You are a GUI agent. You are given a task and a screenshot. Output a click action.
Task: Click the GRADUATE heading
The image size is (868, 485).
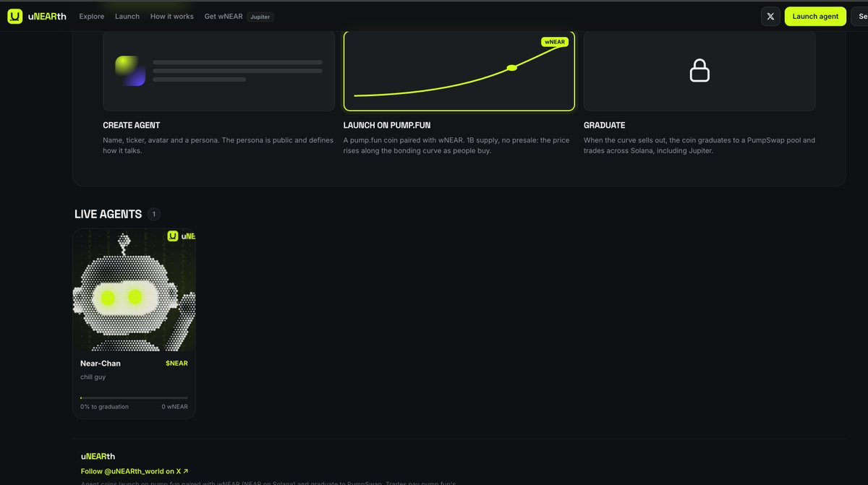605,125
